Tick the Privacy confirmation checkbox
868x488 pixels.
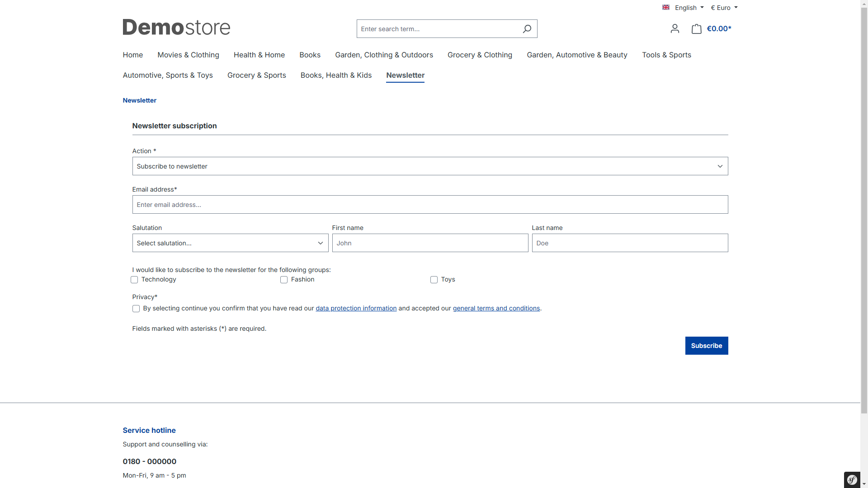136,309
